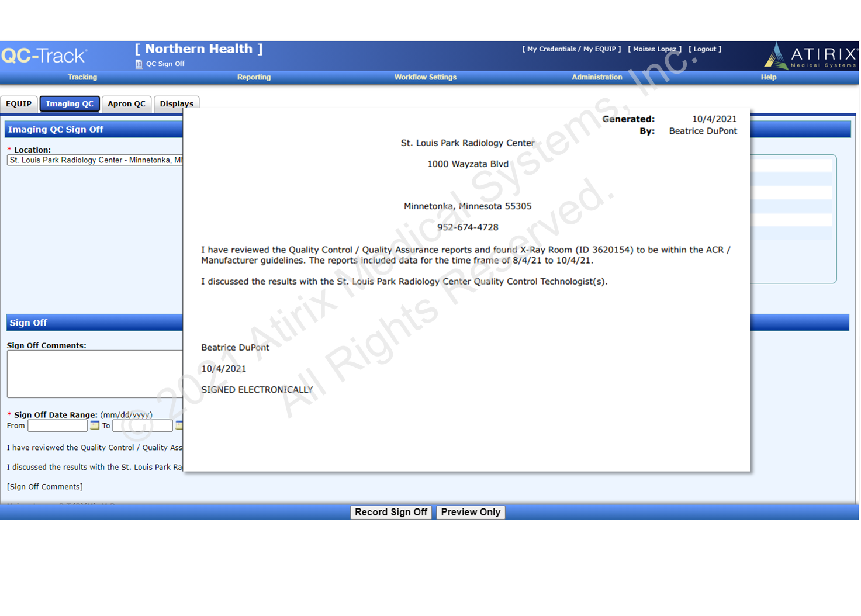Open My Credentials / My EQUIP link
This screenshot has height=616, width=861.
click(x=571, y=49)
